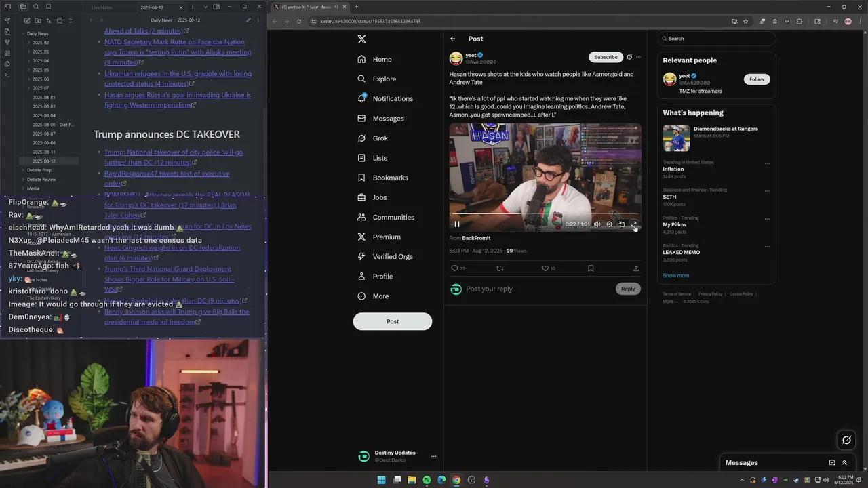Viewport: 868px width, 488px height.
Task: Open a new browser tab
Action: click(357, 7)
